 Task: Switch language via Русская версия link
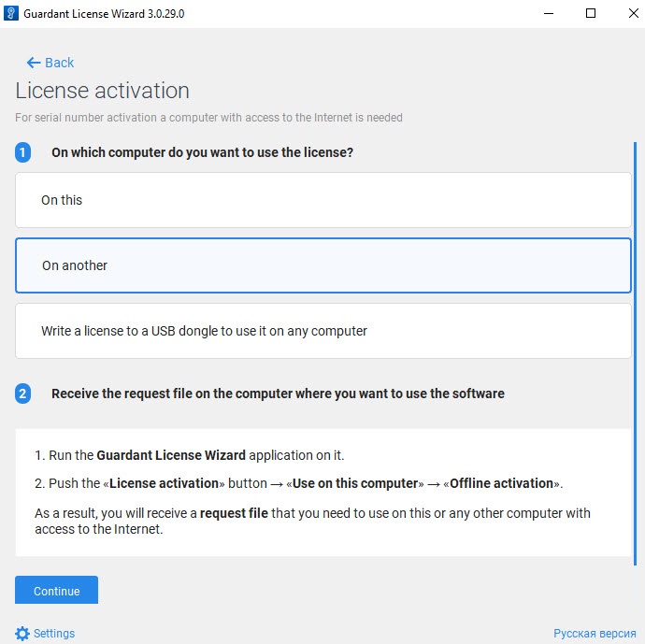click(x=593, y=633)
